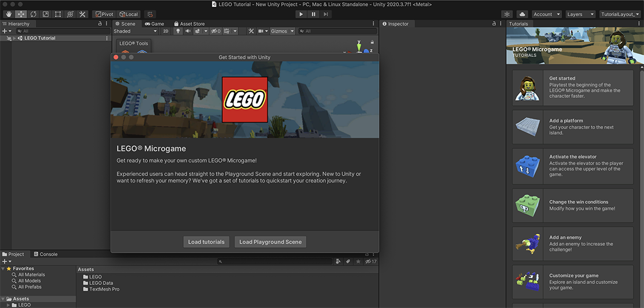Open the Account dropdown
The width and height of the screenshot is (644, 308).
tap(546, 14)
